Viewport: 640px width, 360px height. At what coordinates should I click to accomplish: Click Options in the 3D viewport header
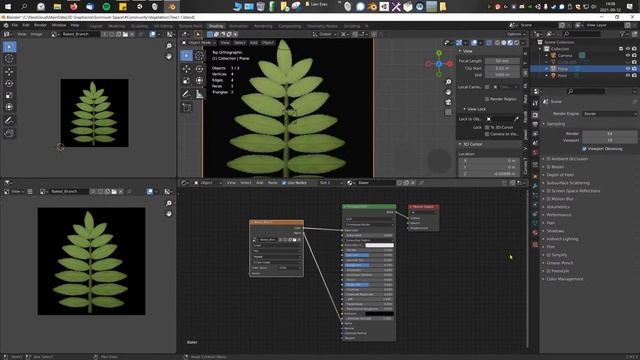(515, 34)
